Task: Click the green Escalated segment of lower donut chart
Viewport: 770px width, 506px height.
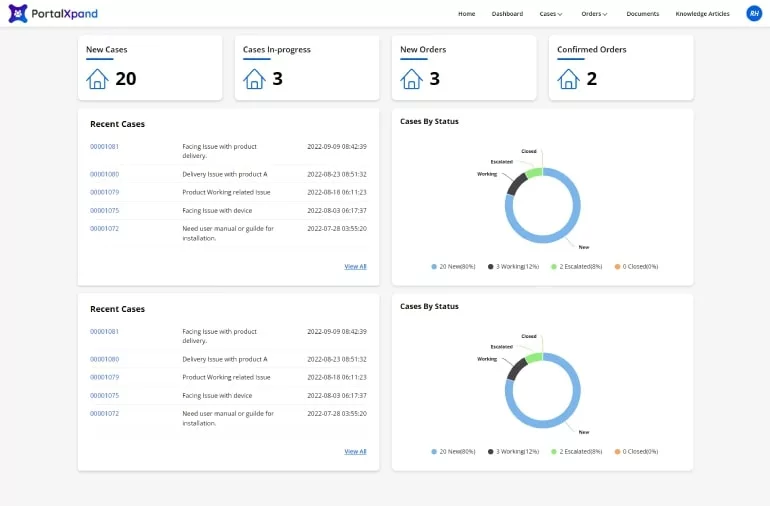Action: [x=534, y=358]
